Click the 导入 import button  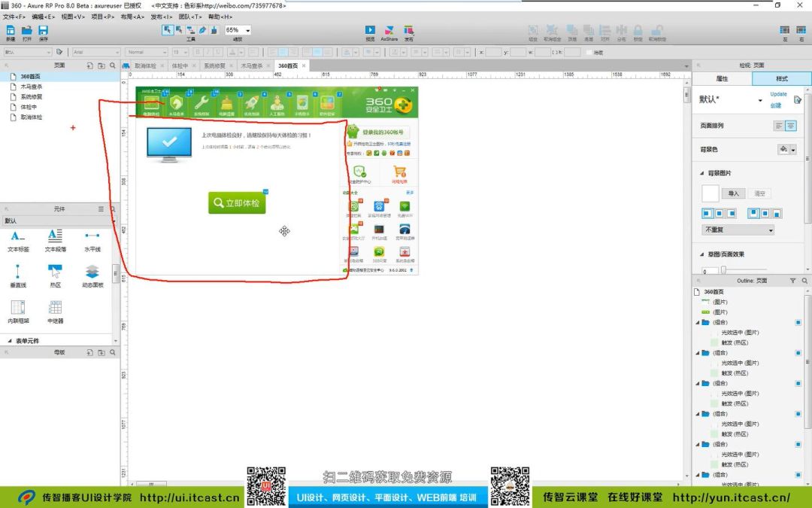point(734,193)
